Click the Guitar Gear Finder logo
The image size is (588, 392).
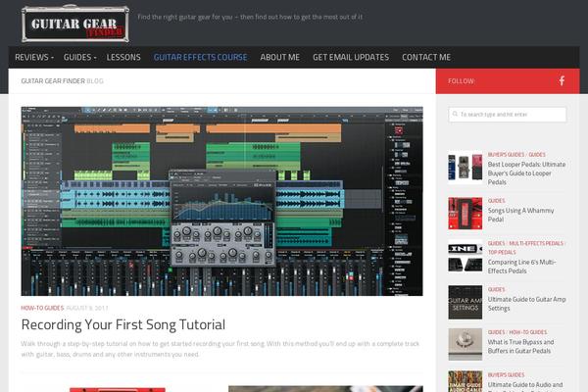pyautogui.click(x=75, y=24)
